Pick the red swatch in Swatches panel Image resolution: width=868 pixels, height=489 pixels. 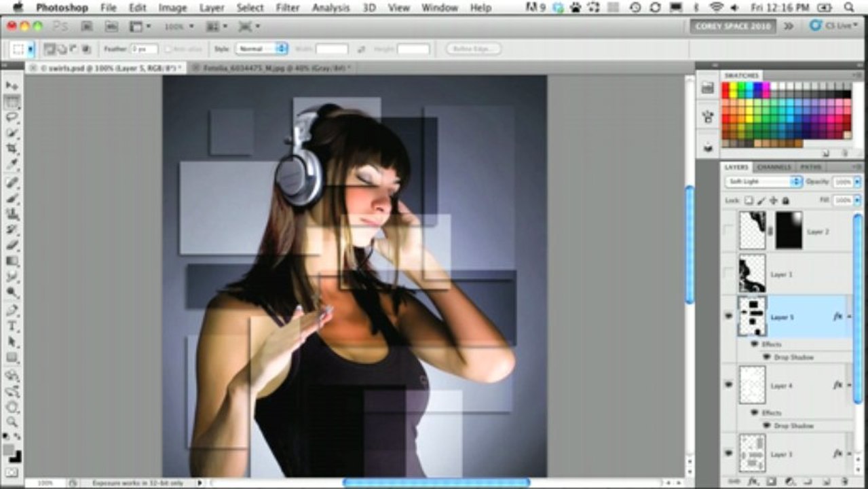pyautogui.click(x=725, y=86)
